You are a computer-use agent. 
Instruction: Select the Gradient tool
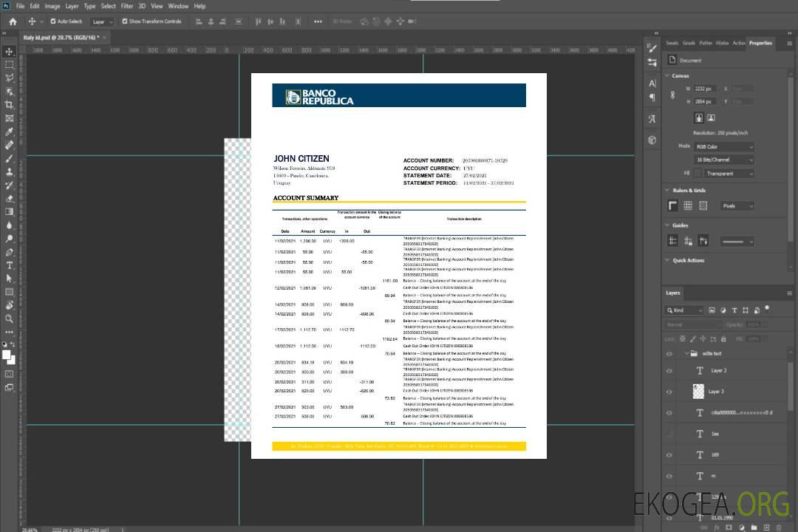9,212
